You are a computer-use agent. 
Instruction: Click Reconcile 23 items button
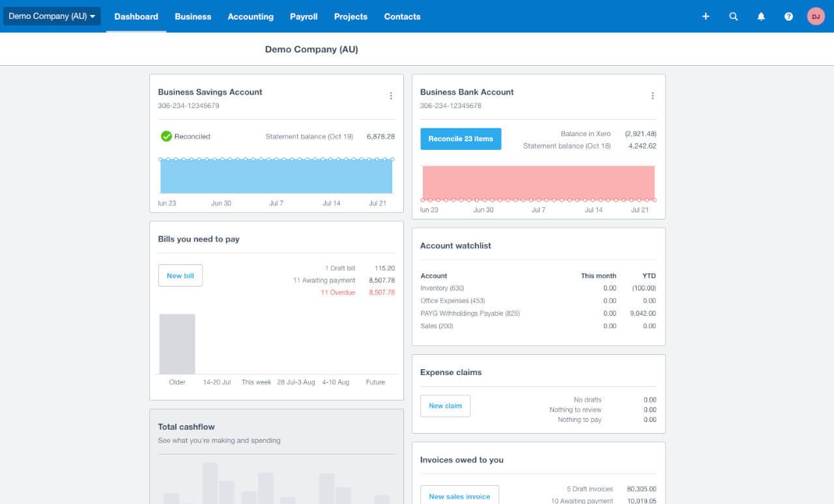tap(461, 139)
